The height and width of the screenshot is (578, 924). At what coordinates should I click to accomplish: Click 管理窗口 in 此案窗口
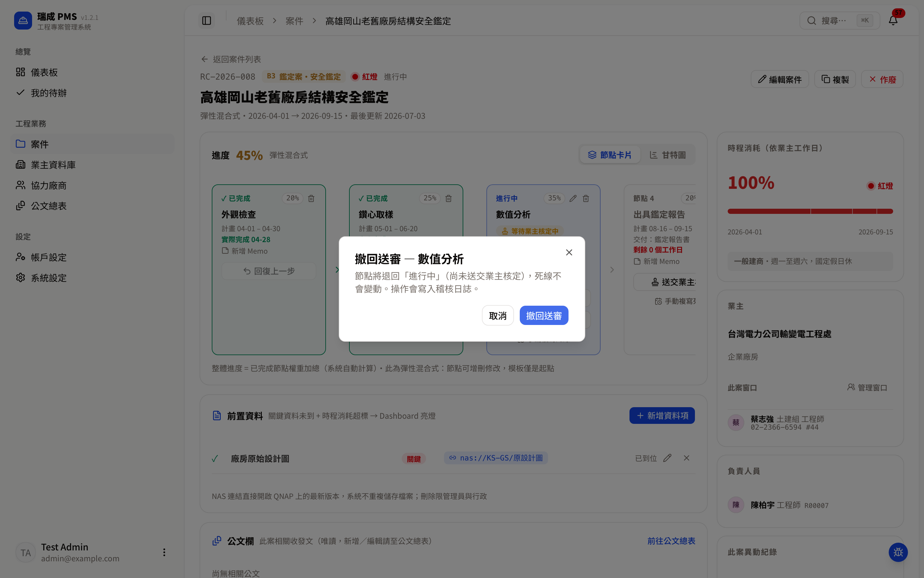[x=867, y=388]
